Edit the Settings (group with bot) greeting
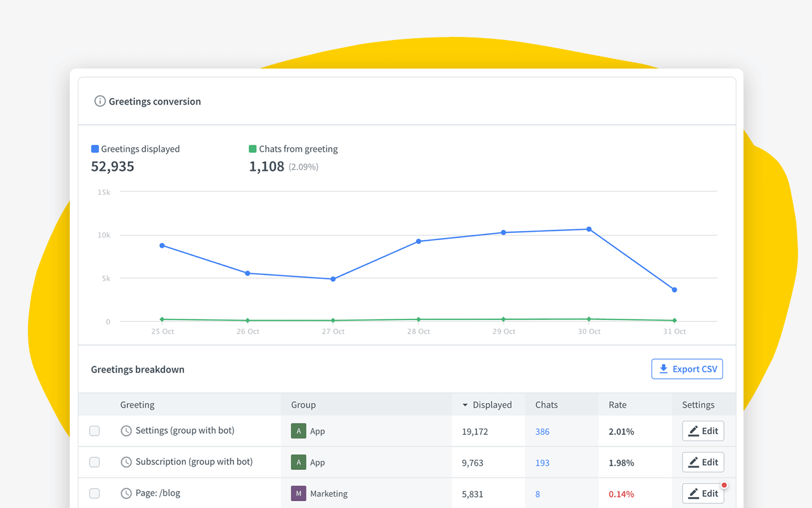Screen dimensions: 812x508 (703, 431)
